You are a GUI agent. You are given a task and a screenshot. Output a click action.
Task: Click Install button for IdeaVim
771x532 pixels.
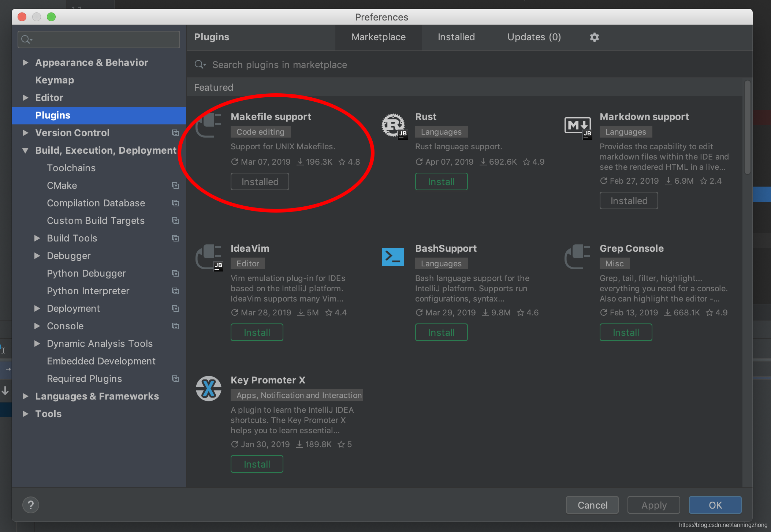click(257, 333)
